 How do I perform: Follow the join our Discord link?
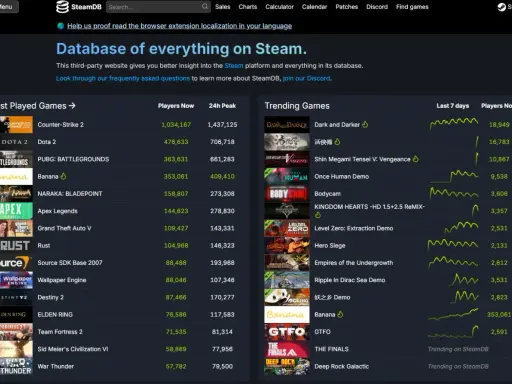click(306, 78)
